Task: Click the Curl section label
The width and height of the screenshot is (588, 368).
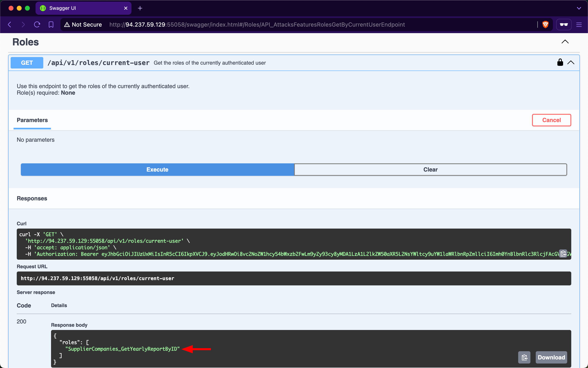Action: click(x=22, y=223)
